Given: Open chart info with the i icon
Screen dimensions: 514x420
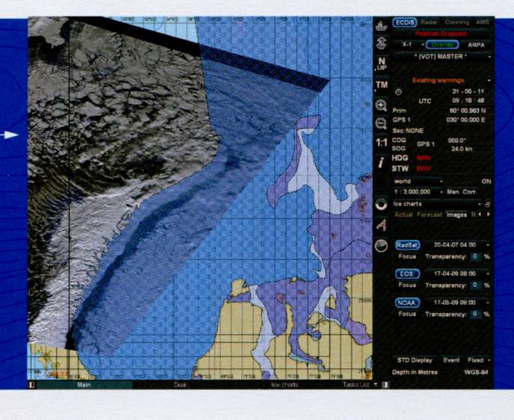Looking at the screenshot, I should (381, 162).
